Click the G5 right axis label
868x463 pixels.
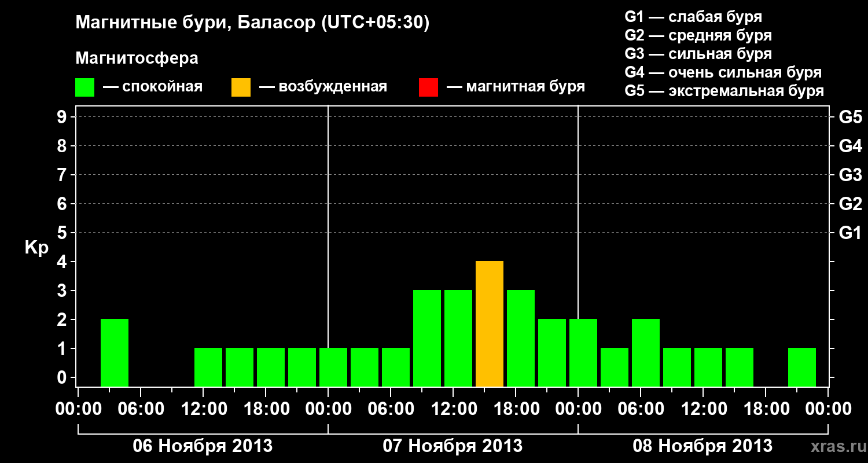pyautogui.click(x=850, y=117)
